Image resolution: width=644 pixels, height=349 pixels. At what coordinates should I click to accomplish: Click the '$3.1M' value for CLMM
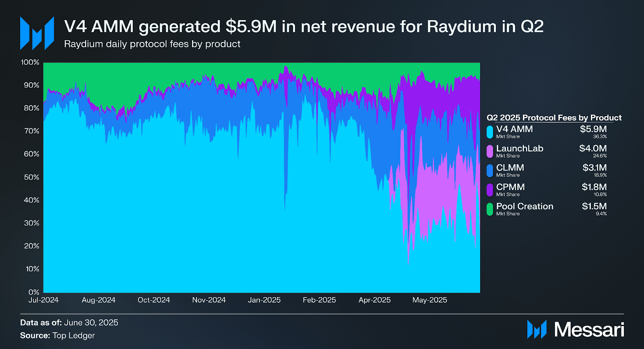[594, 168]
